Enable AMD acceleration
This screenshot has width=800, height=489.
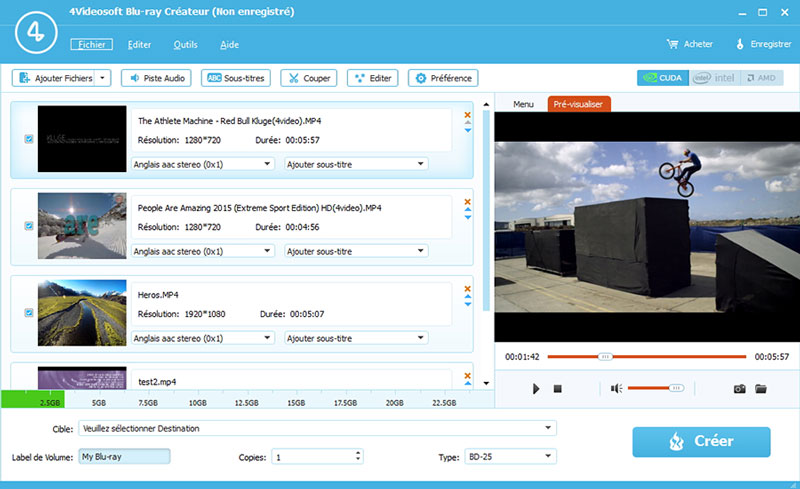pyautogui.click(x=762, y=78)
